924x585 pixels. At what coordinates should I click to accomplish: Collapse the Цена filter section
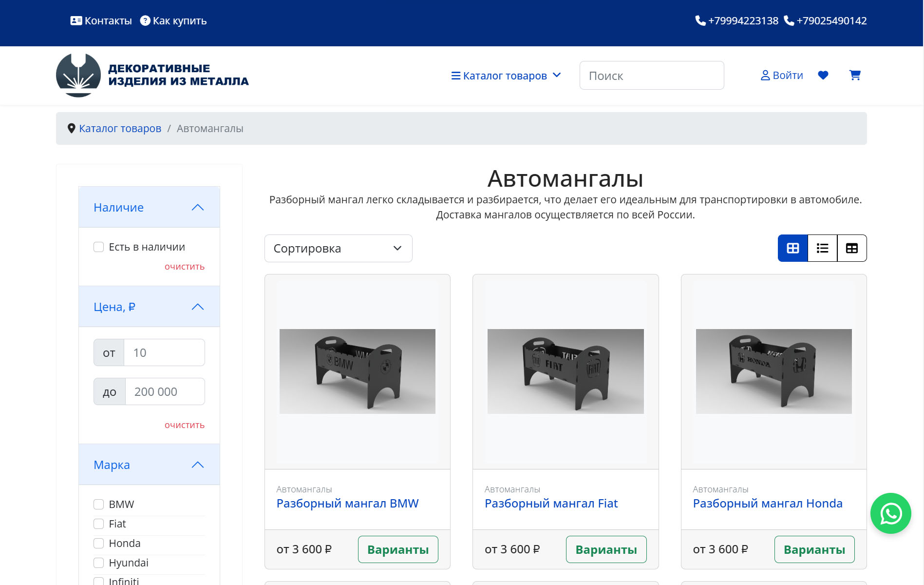pyautogui.click(x=149, y=307)
